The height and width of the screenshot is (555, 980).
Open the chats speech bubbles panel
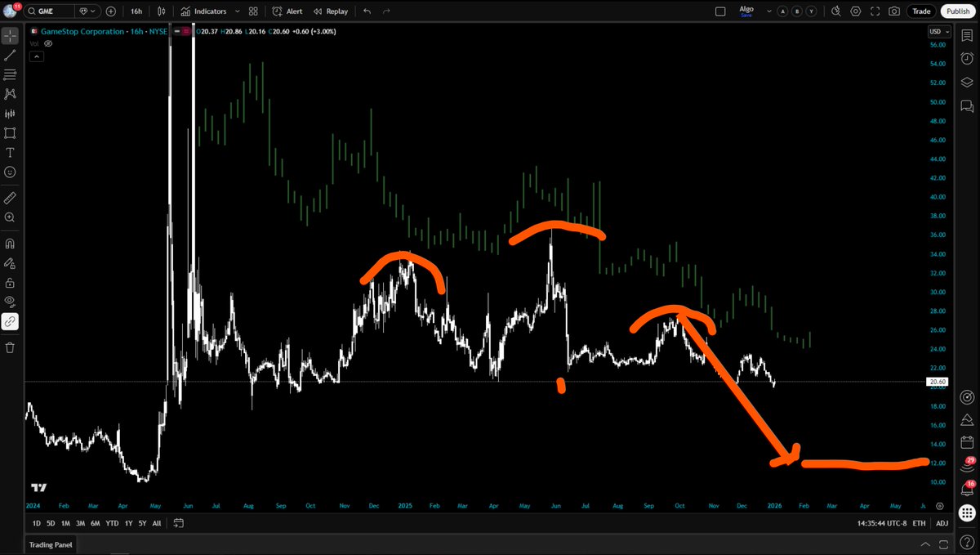tap(967, 105)
